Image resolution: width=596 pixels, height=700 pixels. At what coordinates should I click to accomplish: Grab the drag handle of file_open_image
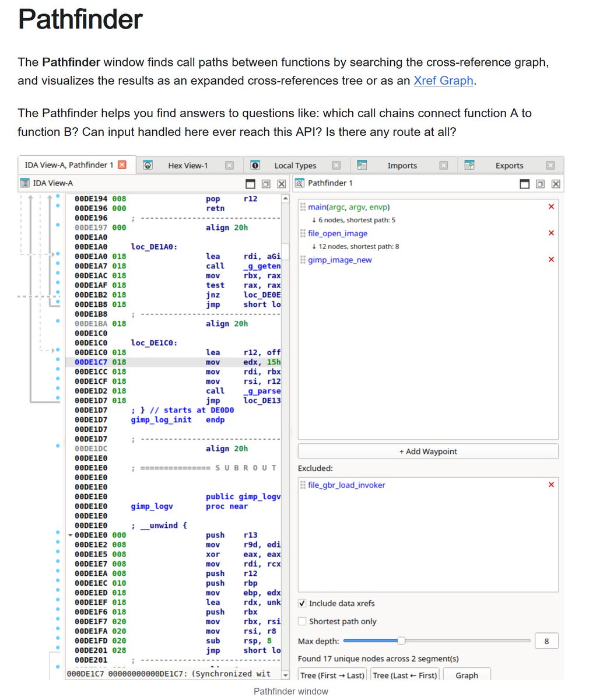tap(303, 233)
